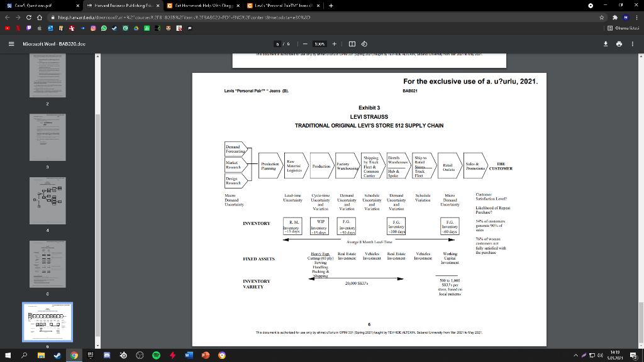This screenshot has height=362, width=644.
Task: Expand hidden icons in the system tray
Action: point(576,355)
